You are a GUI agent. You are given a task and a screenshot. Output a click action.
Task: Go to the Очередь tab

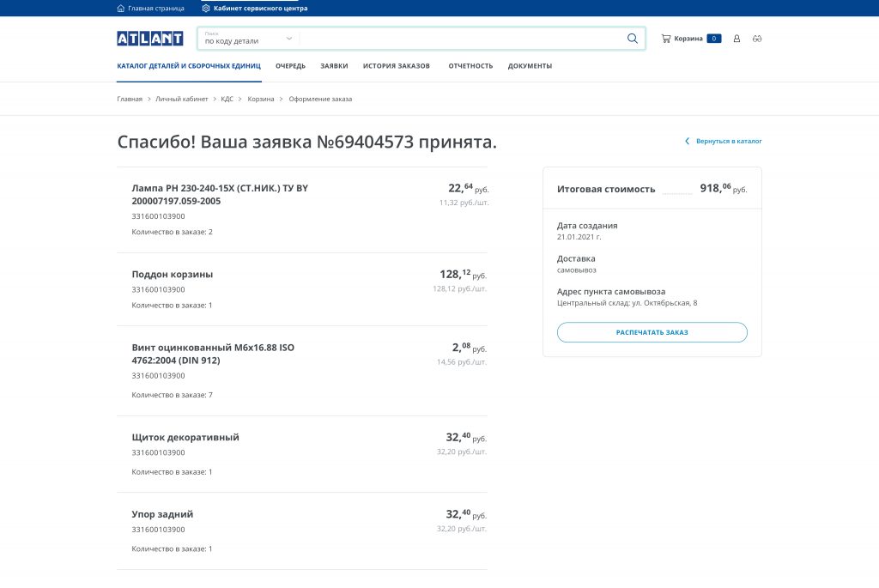pyautogui.click(x=290, y=66)
